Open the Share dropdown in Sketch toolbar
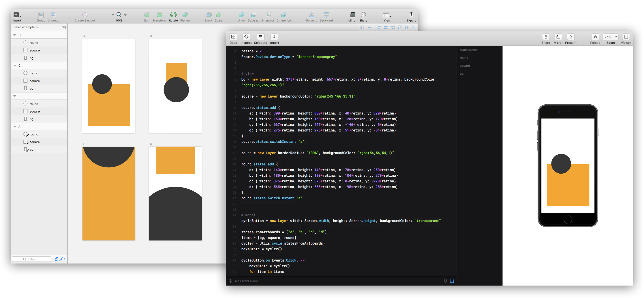 tap(363, 16)
